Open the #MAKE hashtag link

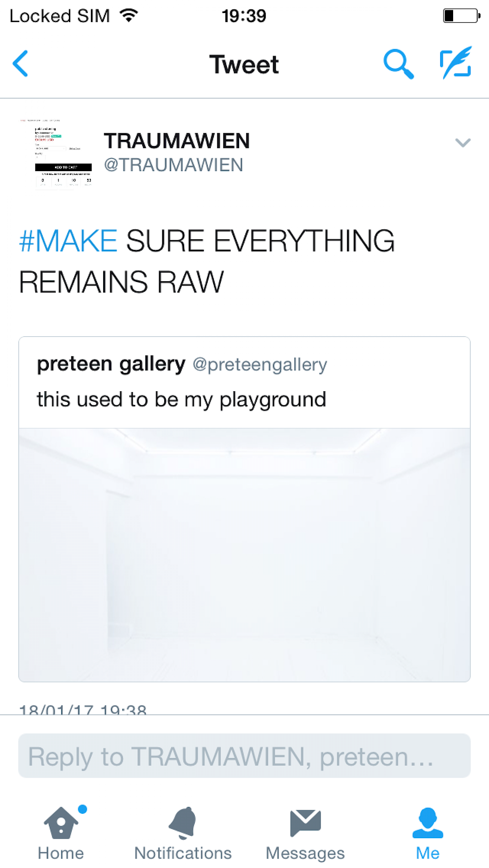(68, 241)
